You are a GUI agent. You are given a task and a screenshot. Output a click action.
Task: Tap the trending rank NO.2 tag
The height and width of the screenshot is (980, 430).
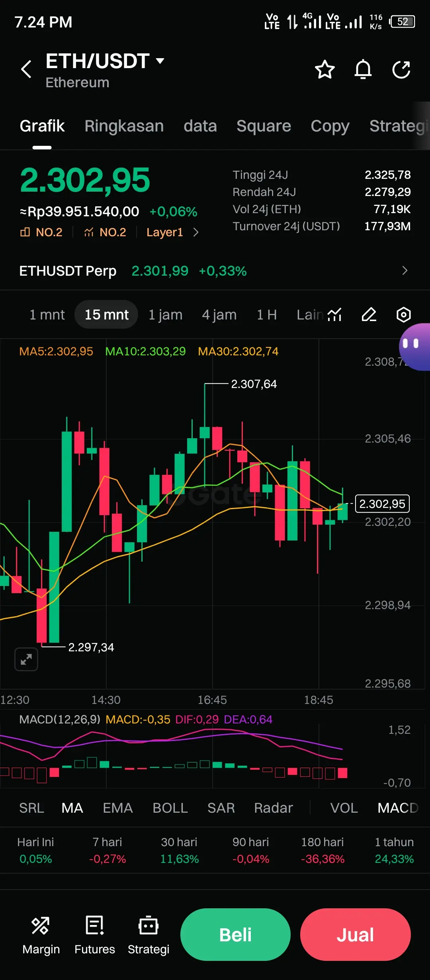coord(105,232)
